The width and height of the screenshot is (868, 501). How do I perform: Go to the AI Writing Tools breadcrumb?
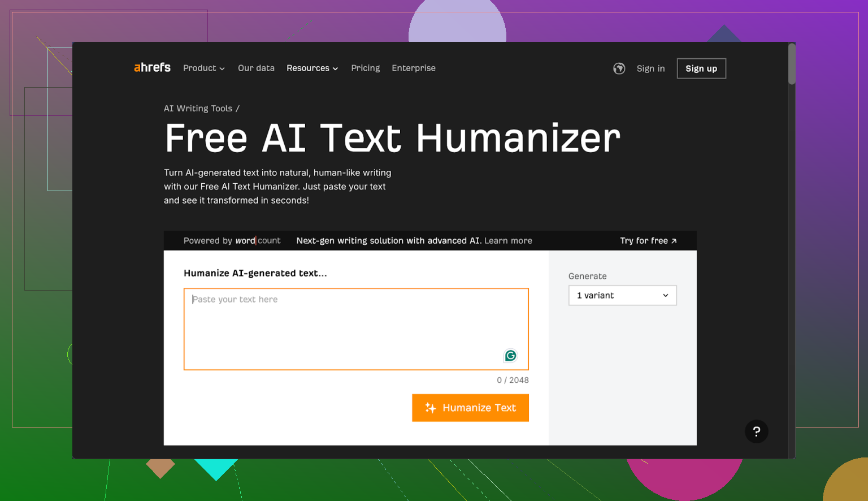tap(198, 109)
